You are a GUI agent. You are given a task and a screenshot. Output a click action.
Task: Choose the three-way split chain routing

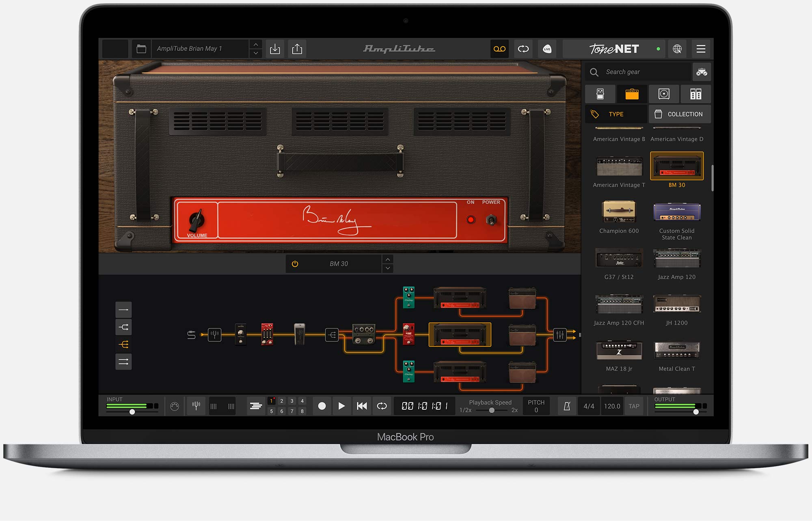point(123,344)
